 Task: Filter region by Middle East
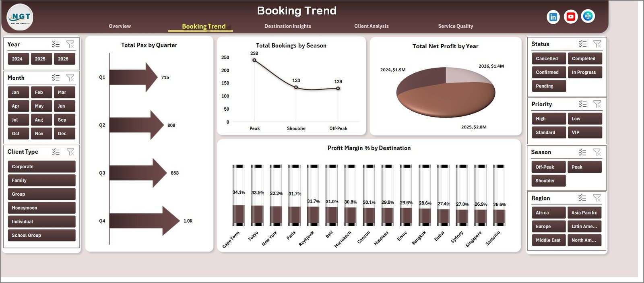[x=549, y=240]
